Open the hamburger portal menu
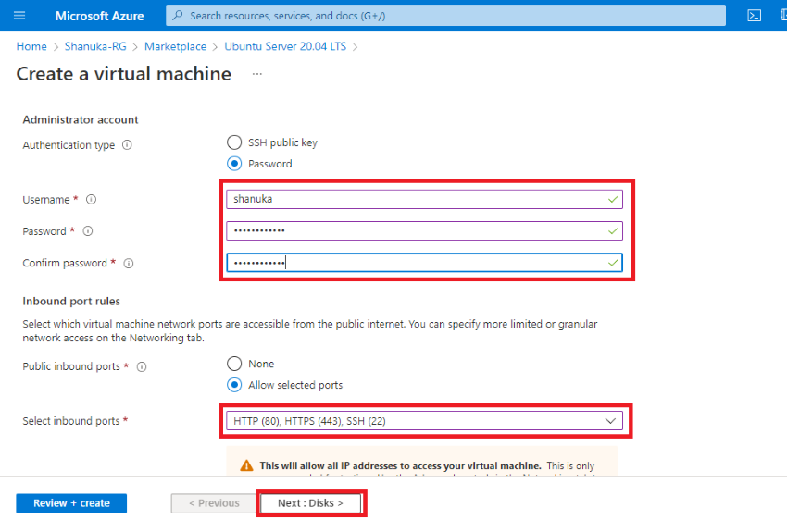Screen dimensions: 787x532 coord(19,16)
